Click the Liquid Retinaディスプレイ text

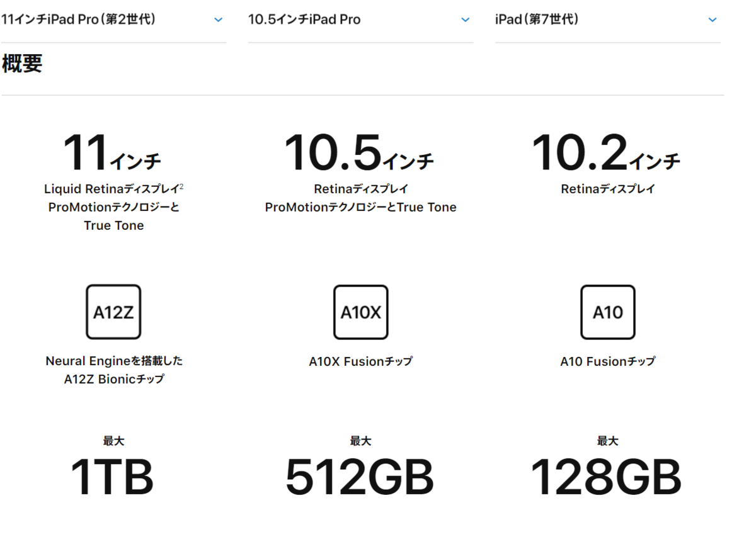point(112,189)
